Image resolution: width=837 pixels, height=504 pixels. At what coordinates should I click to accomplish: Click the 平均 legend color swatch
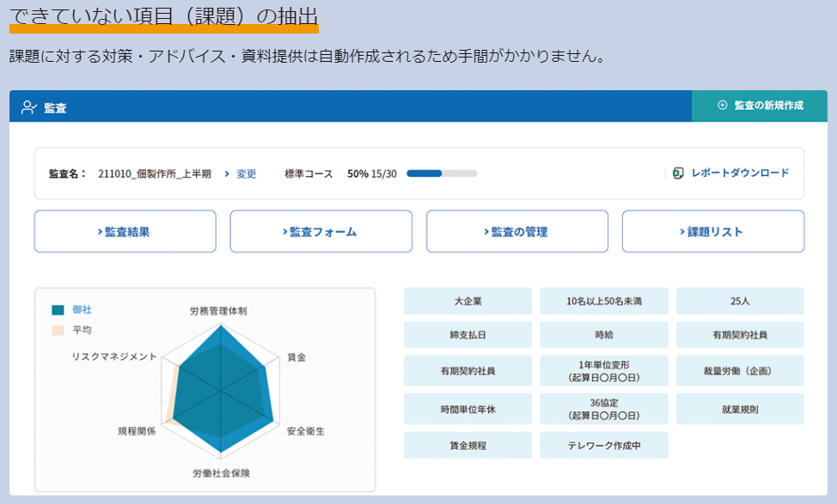coord(58,331)
